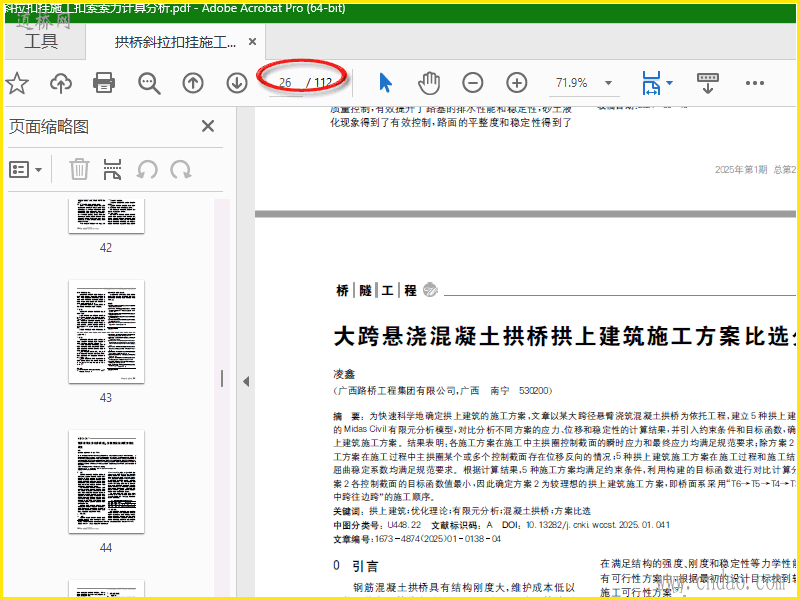Screen dimensions: 800x600
Task: Click the page number field showing 26
Action: 286,83
